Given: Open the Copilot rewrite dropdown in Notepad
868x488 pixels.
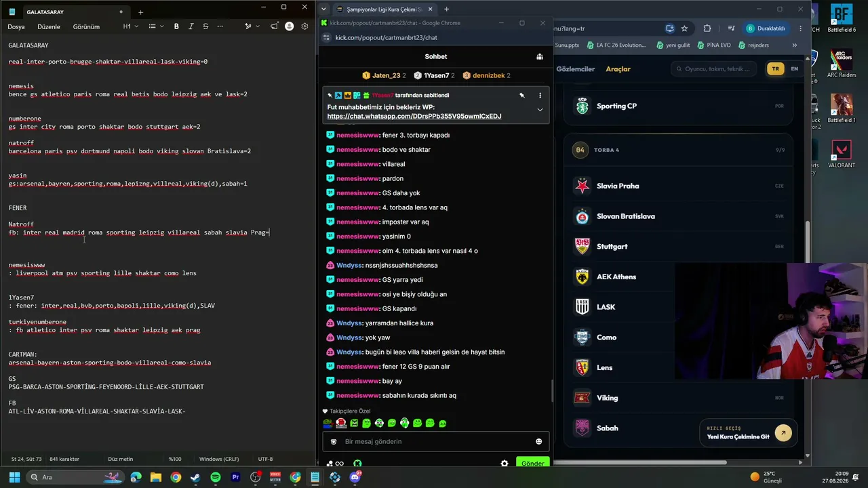Looking at the screenshot, I should point(251,26).
